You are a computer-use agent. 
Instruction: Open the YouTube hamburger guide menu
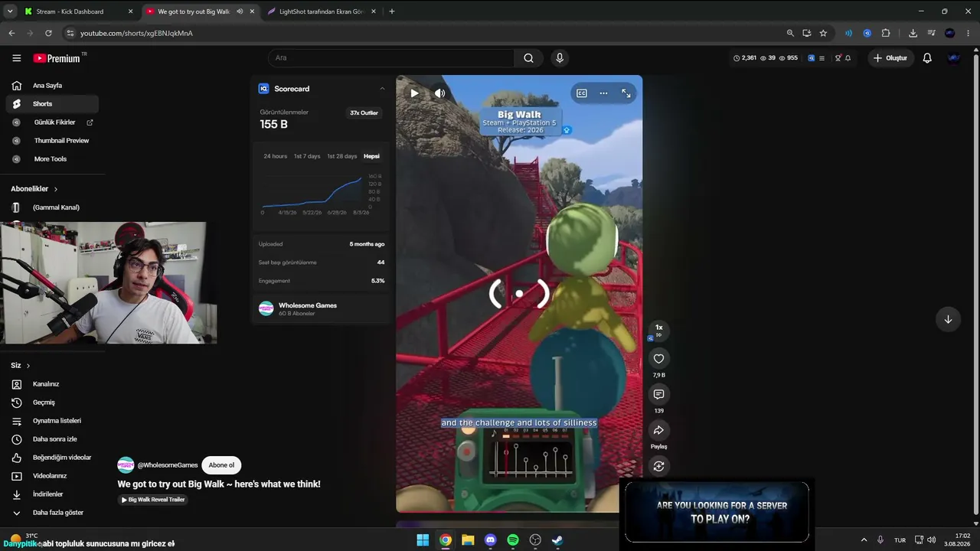tap(17, 58)
